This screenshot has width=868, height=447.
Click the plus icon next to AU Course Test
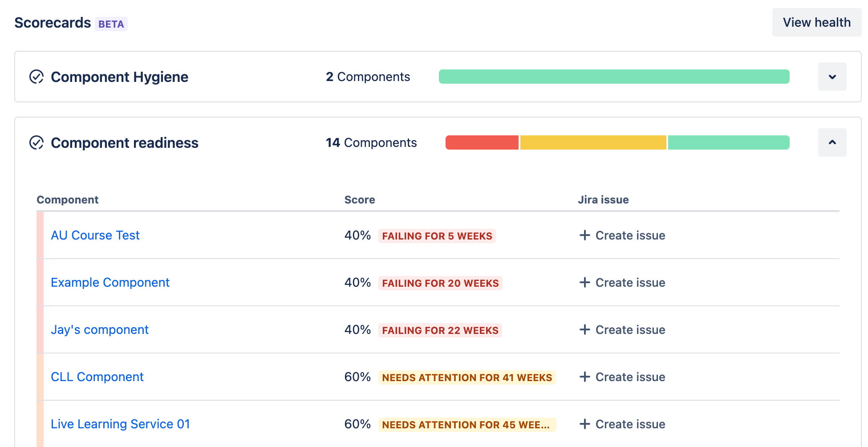[584, 235]
